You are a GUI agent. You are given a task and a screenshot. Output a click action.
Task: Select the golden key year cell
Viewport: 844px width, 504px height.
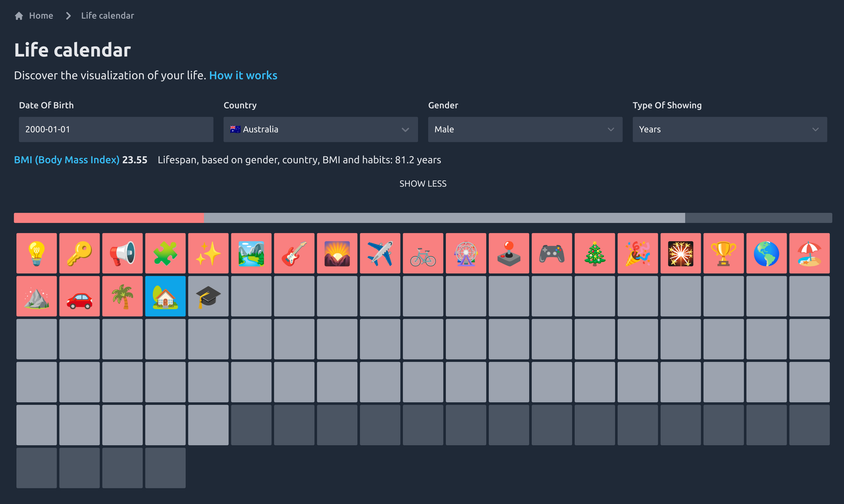80,253
